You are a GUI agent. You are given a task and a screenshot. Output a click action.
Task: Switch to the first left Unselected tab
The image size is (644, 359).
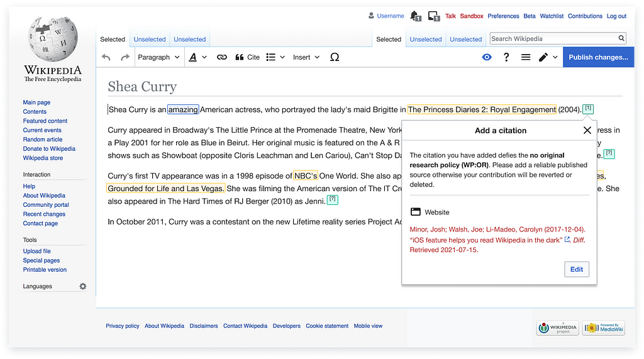tap(150, 39)
